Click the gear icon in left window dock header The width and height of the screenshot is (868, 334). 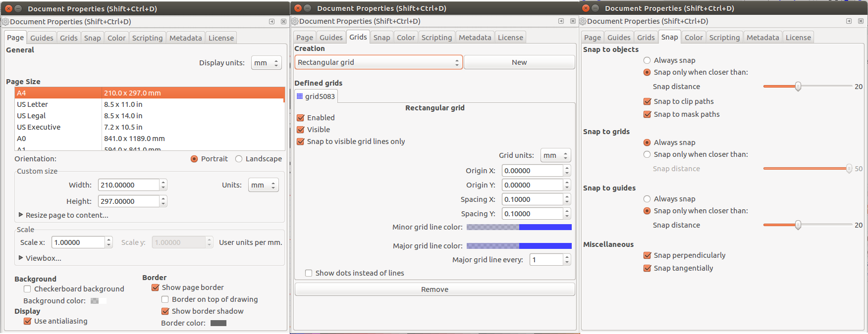point(5,22)
